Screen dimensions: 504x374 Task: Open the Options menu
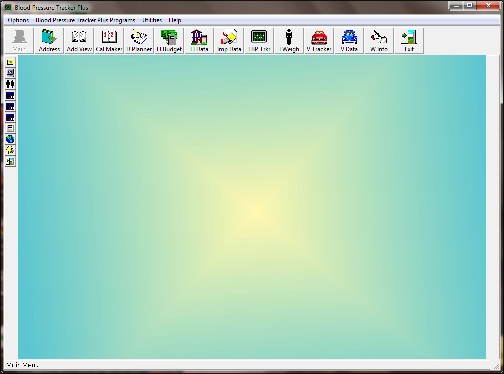click(x=18, y=20)
